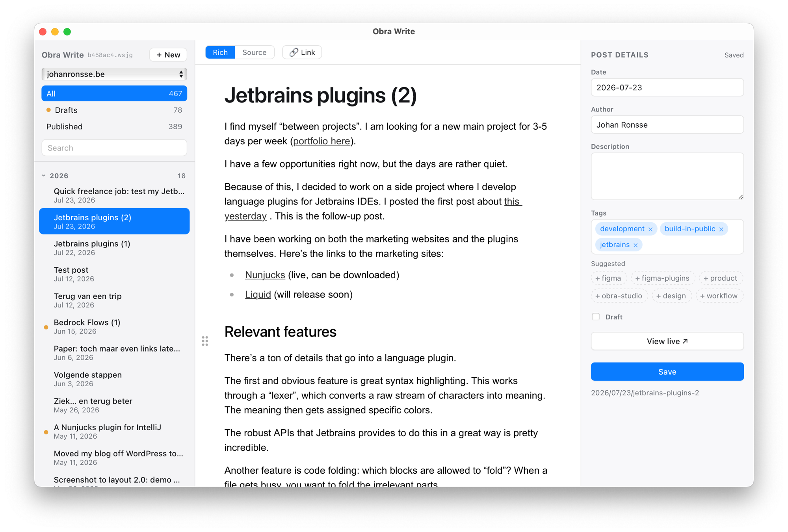Remove the development tag
The width and height of the screenshot is (788, 532).
pos(650,229)
